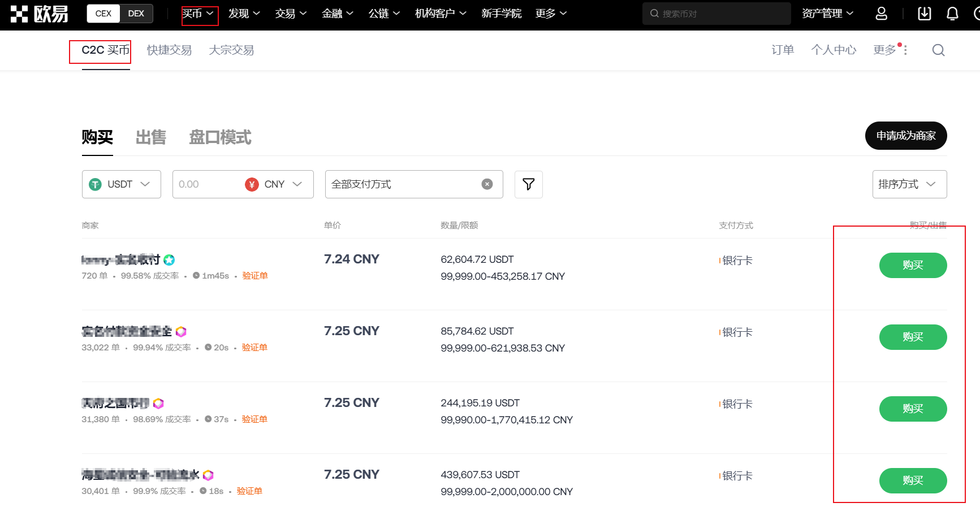Click the 申请成为商家 button

tap(905, 136)
